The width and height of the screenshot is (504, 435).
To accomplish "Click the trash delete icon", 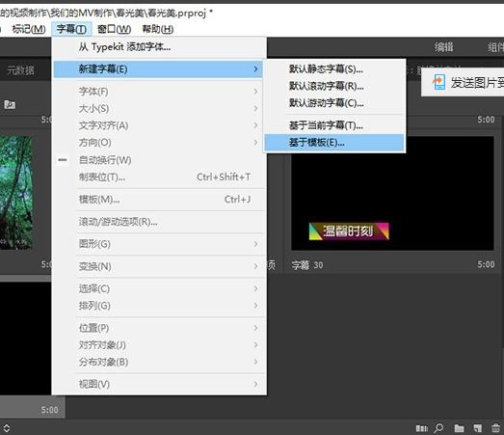I will click(495, 428).
